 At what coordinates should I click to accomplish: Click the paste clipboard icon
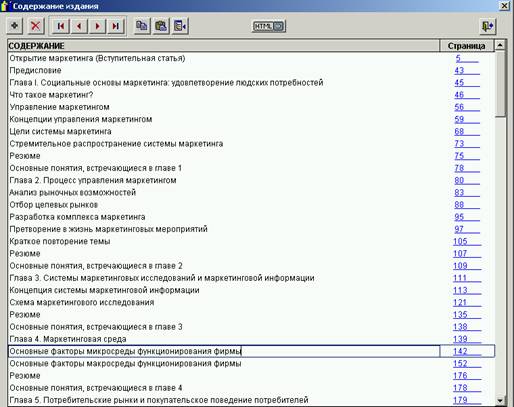161,26
